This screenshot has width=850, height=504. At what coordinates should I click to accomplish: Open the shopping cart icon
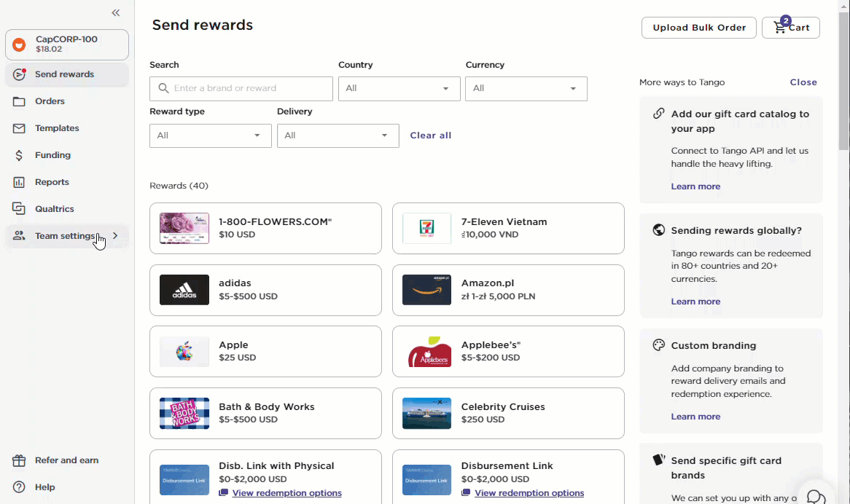780,28
